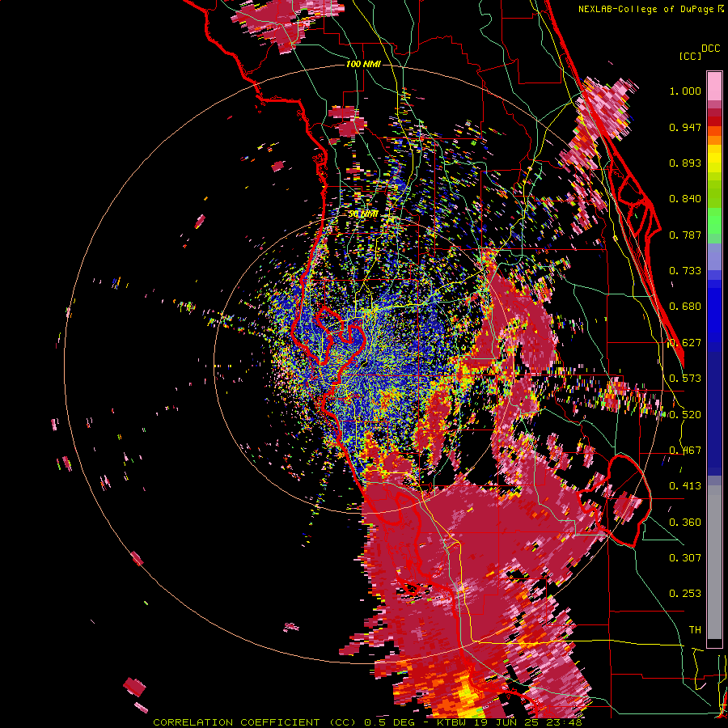
Task: Click the CORRELATION COEFFICIENT caption text
Action: (x=236, y=722)
